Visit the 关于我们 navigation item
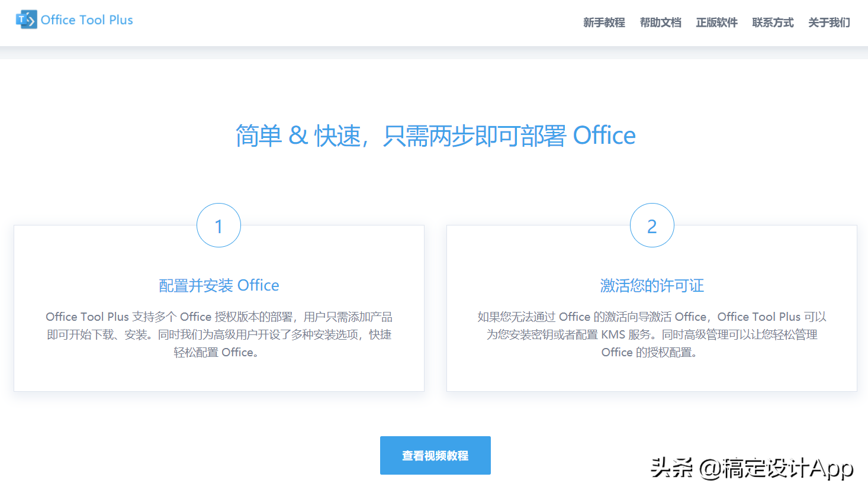Viewport: 868px width, 493px height. [829, 22]
